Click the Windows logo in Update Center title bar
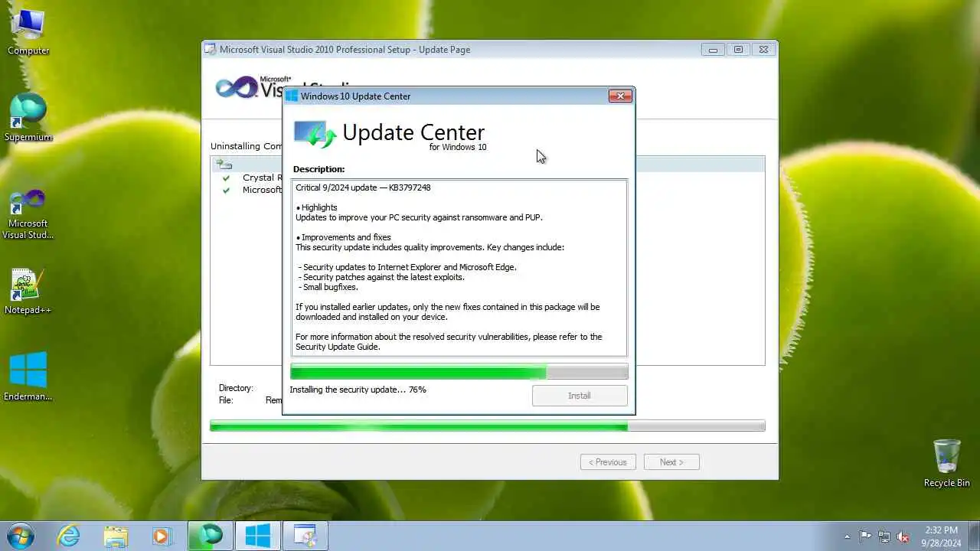 pyautogui.click(x=292, y=96)
